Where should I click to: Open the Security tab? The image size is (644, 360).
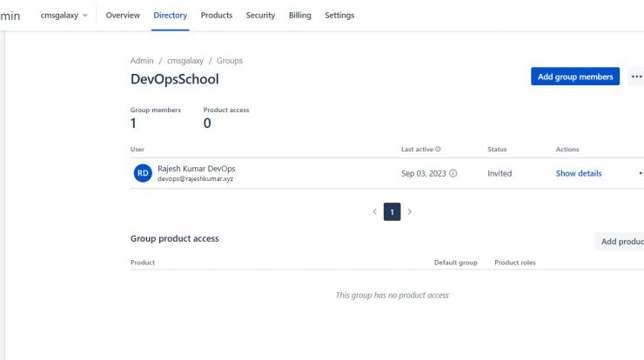pyautogui.click(x=260, y=15)
